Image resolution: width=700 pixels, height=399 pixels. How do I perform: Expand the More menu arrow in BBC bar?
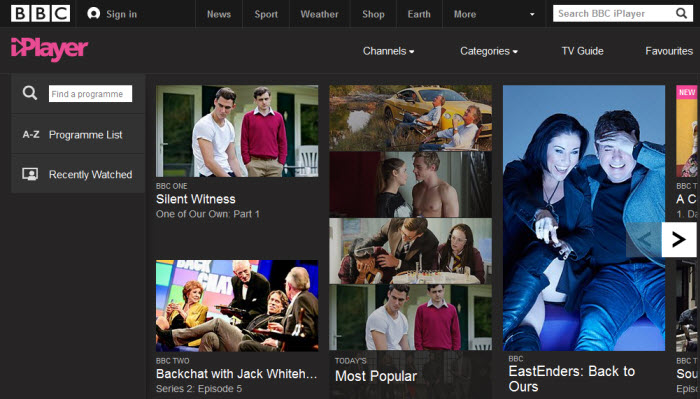coord(532,14)
